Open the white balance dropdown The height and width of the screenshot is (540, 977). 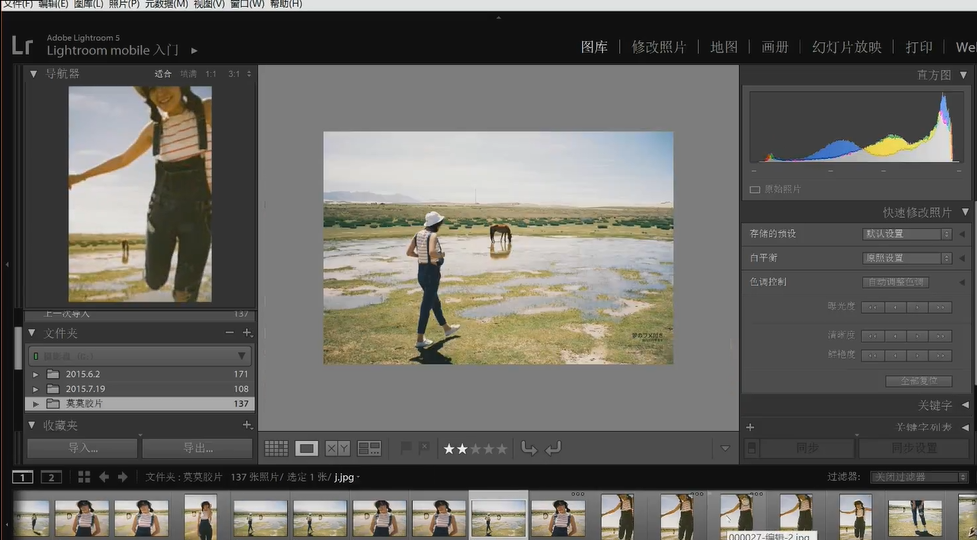(907, 258)
